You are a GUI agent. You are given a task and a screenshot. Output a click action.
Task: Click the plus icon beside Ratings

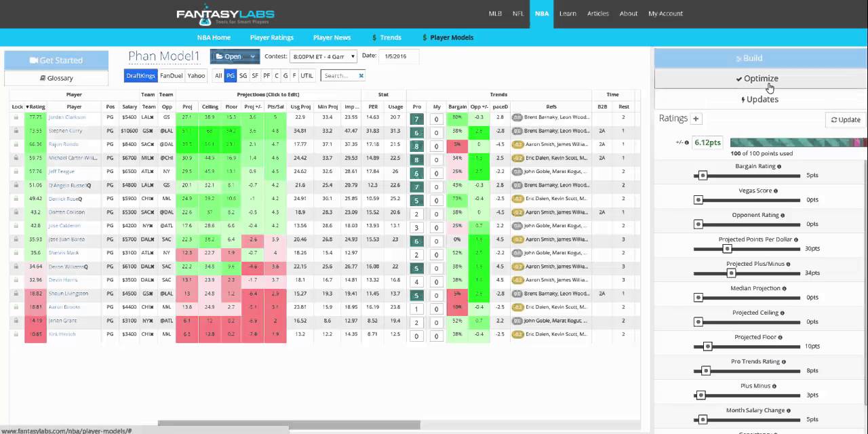click(696, 119)
